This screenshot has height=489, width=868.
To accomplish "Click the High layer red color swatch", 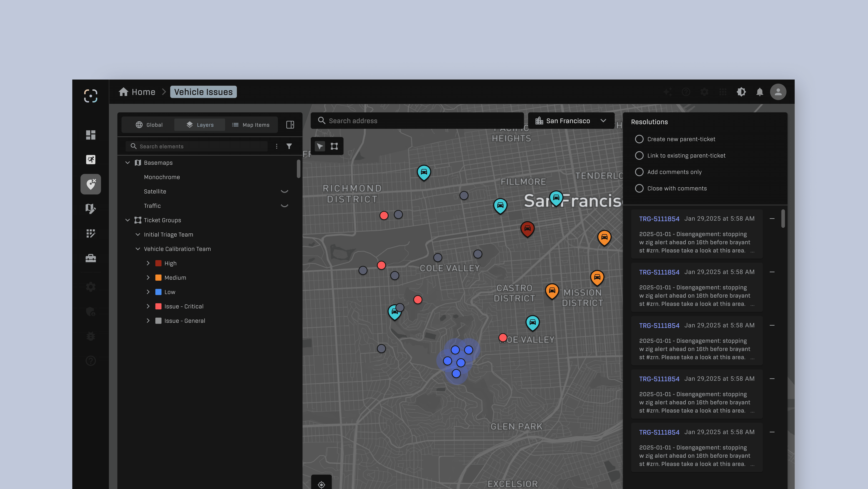I will [x=158, y=263].
